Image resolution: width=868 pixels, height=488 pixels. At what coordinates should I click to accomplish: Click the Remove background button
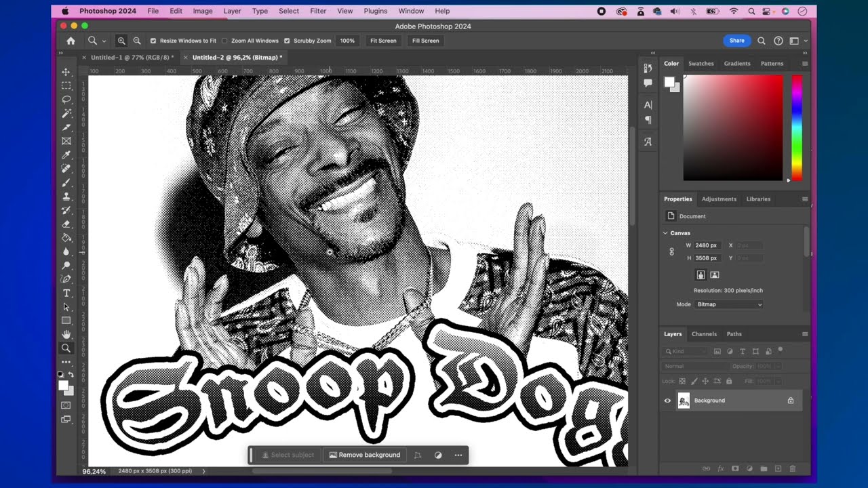coord(365,455)
